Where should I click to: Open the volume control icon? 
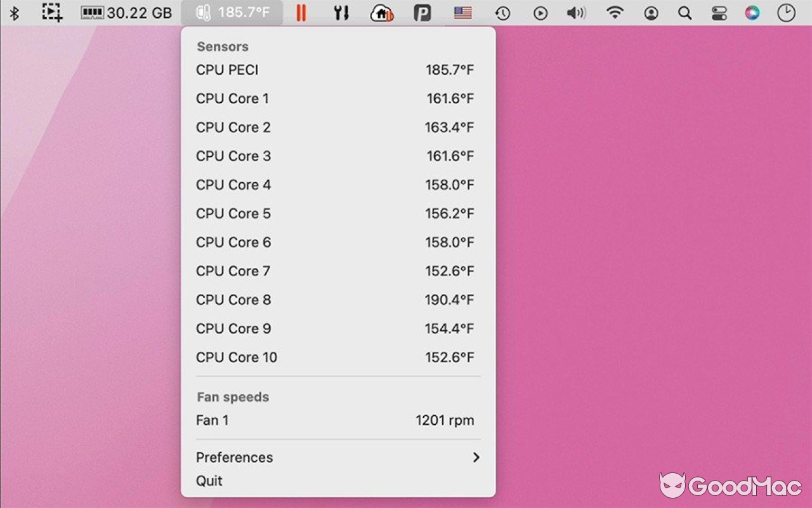(576, 13)
